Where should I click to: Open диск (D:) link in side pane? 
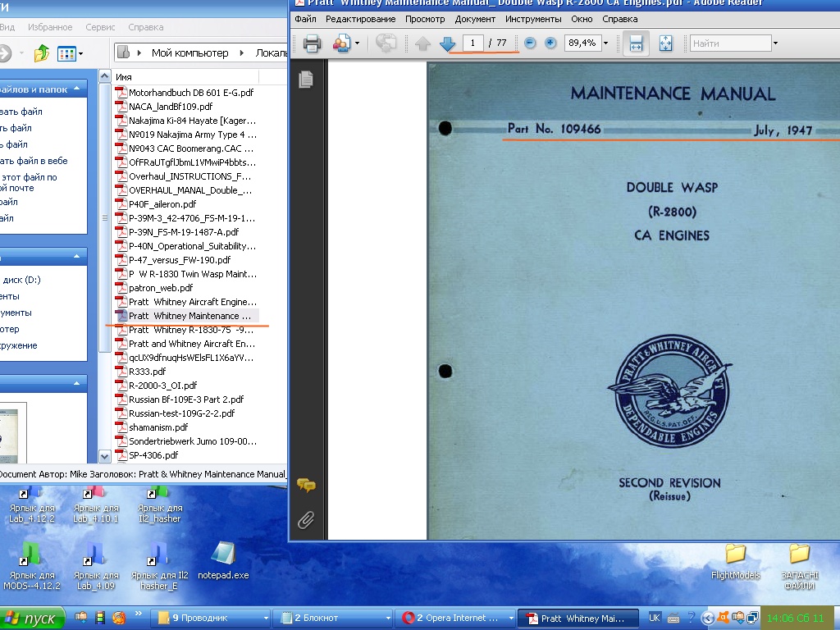21,280
